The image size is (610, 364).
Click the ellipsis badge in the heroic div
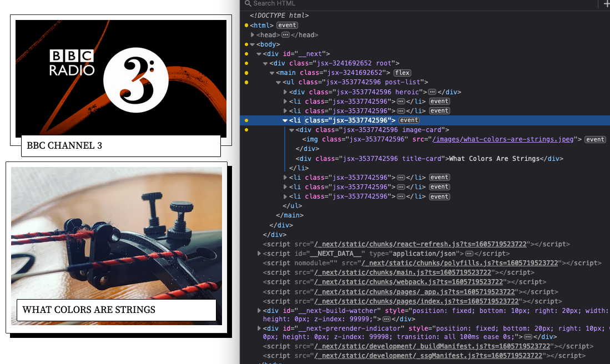(432, 92)
